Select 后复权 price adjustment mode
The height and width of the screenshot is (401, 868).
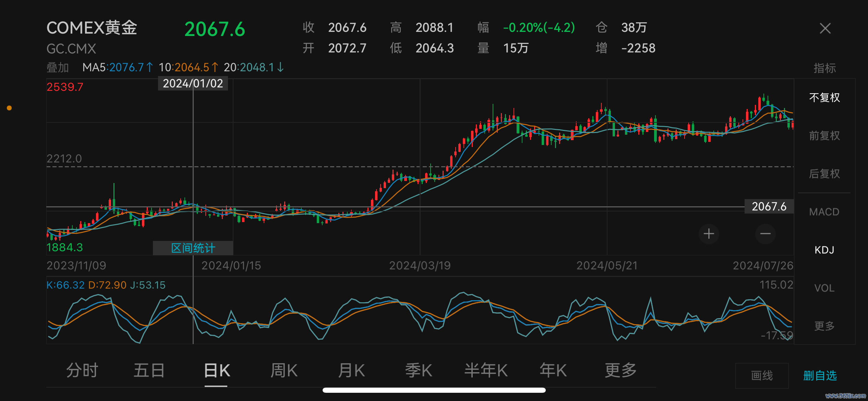point(824,174)
